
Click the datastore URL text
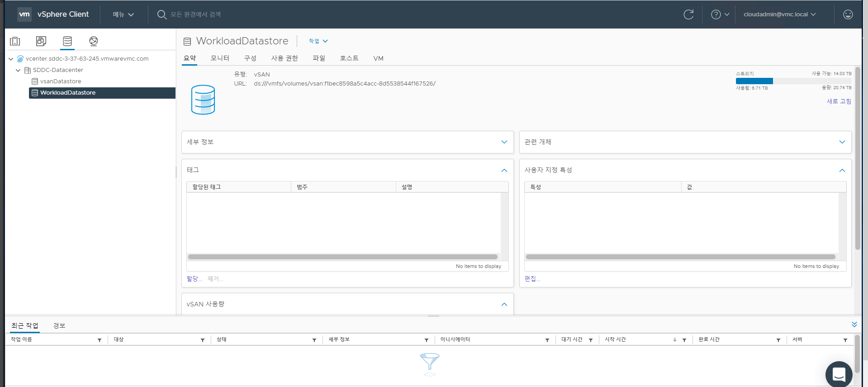click(345, 84)
